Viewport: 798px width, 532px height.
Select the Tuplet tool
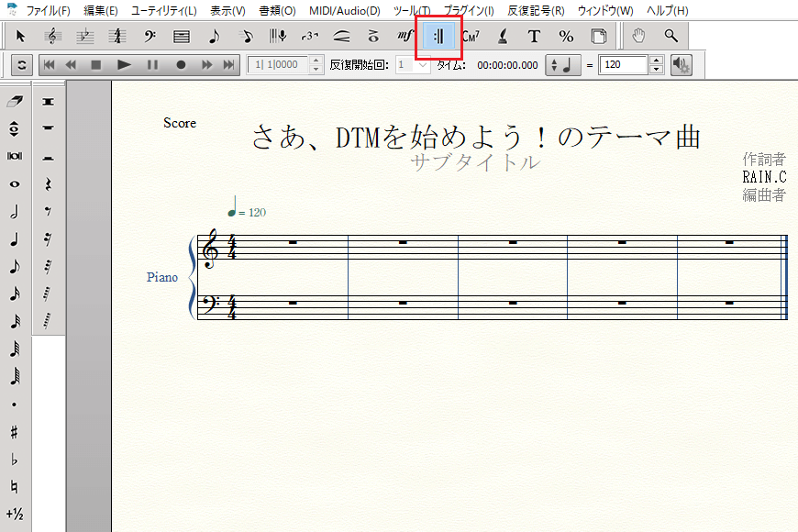[309, 37]
